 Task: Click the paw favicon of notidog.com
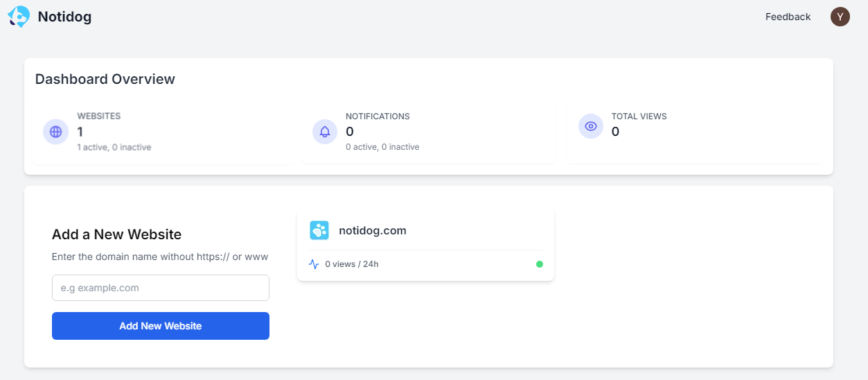(x=319, y=231)
